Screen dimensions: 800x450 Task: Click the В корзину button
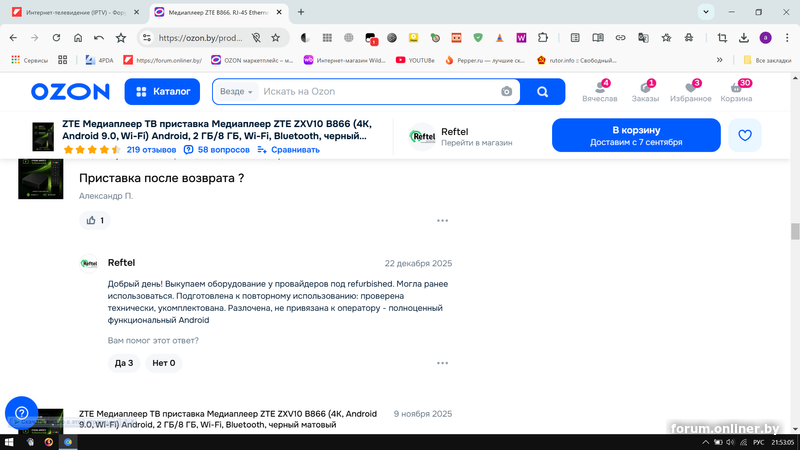coord(636,135)
